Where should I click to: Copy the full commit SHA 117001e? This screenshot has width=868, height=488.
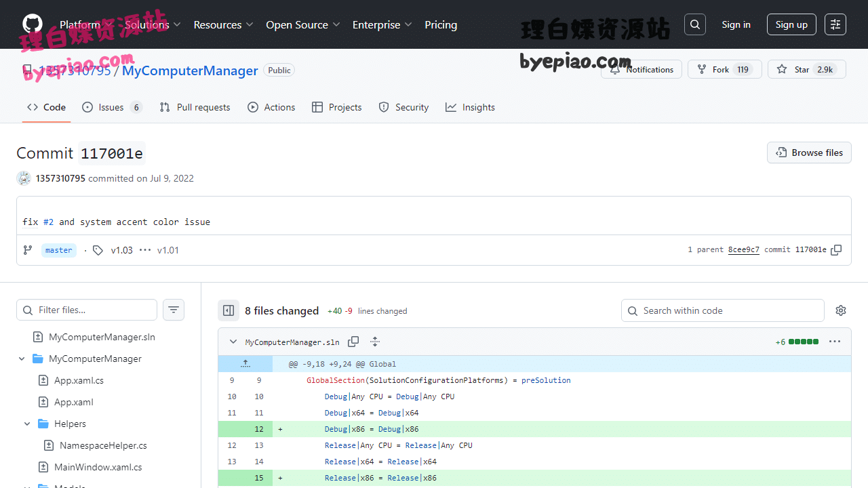pos(836,250)
